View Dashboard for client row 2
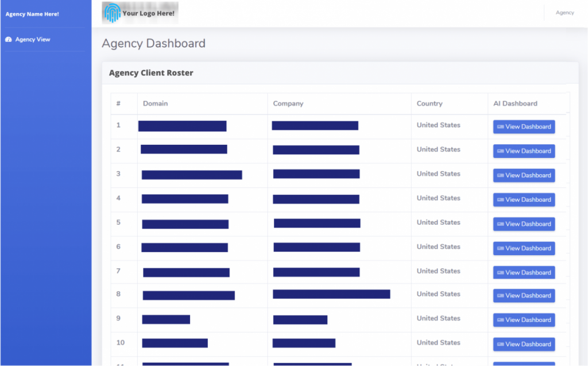This screenshot has height=366, width=588. (x=524, y=151)
